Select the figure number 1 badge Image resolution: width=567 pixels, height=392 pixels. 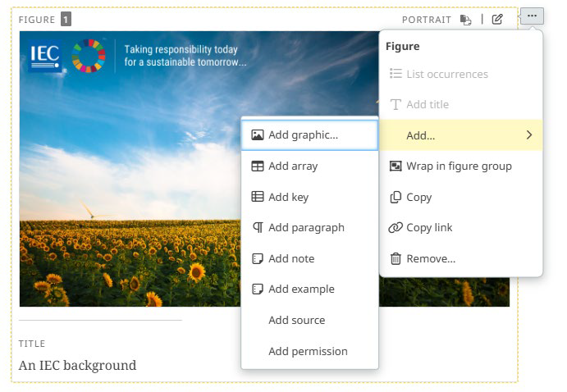(66, 19)
